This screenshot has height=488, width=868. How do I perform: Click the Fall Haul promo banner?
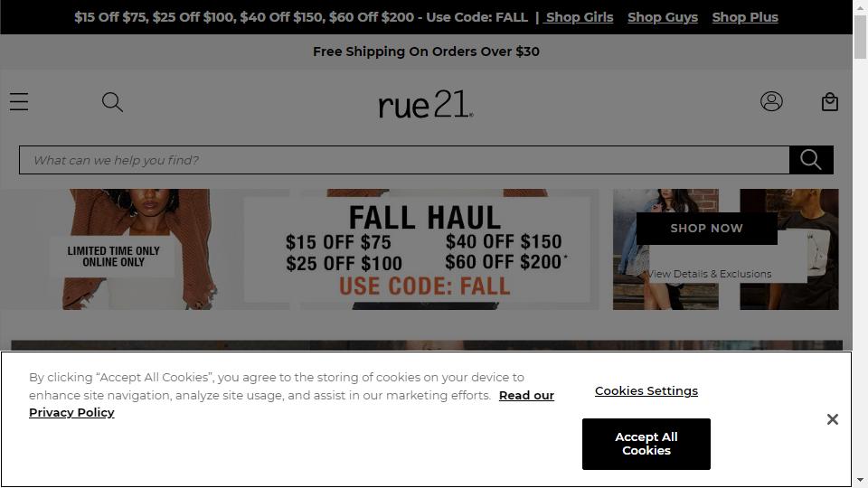(x=425, y=249)
